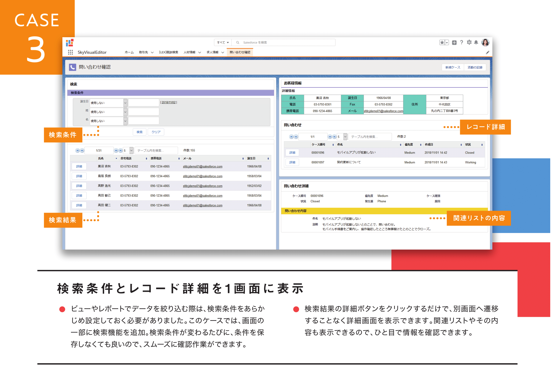Open the user profile avatar
This screenshot has width=555, height=392.
[x=485, y=42]
